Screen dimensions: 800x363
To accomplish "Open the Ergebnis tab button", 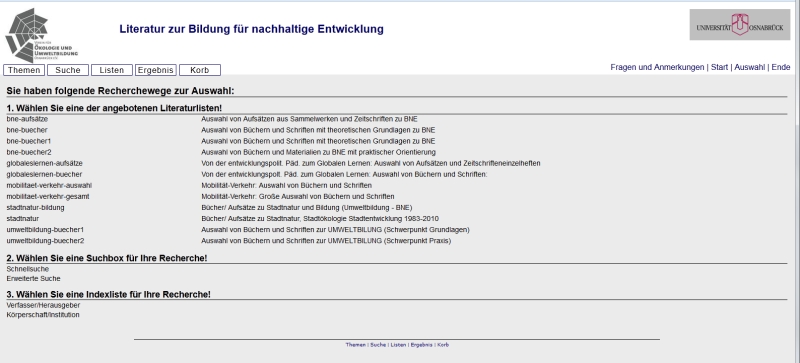I will coord(156,70).
